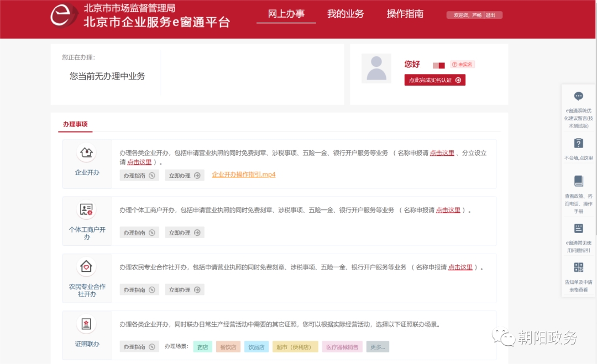
Task: Open the e窗通 feedback chat bubble icon
Action: click(578, 97)
